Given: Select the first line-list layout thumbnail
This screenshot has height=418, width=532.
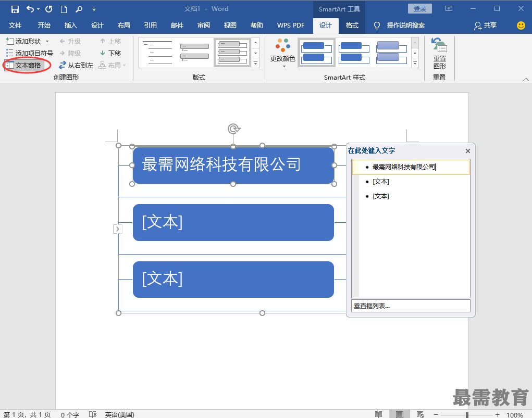Looking at the screenshot, I should click(x=157, y=53).
